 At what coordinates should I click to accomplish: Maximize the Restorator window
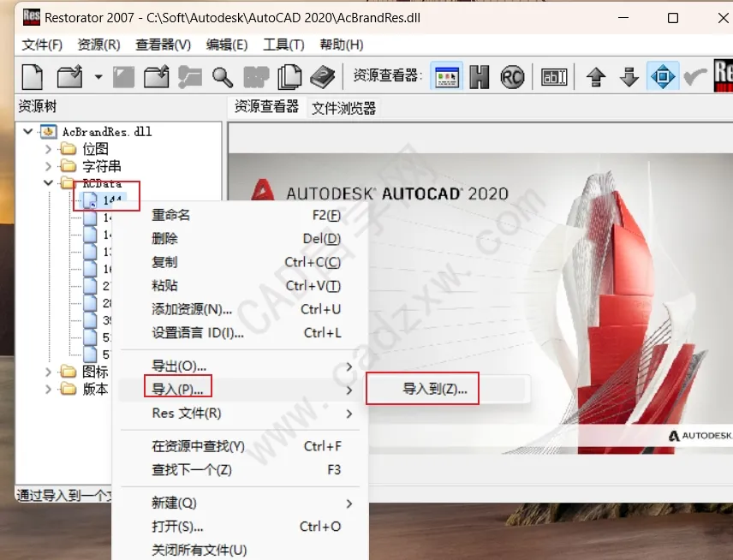pyautogui.click(x=673, y=18)
